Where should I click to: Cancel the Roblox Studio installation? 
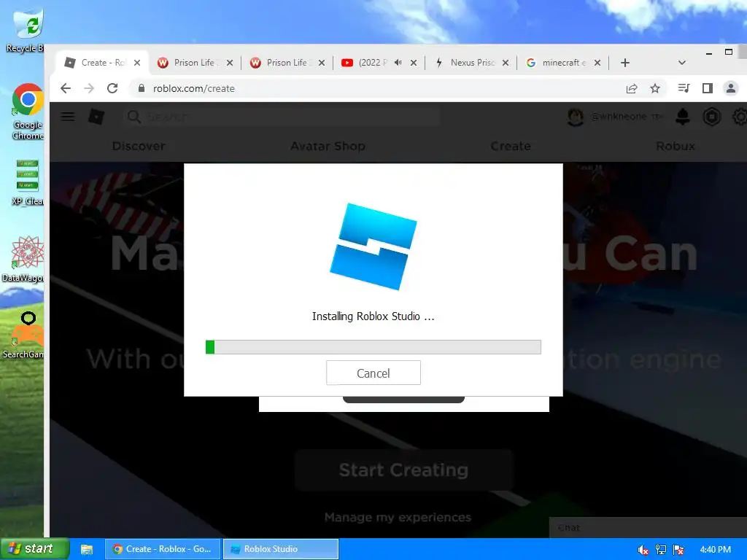(x=373, y=373)
